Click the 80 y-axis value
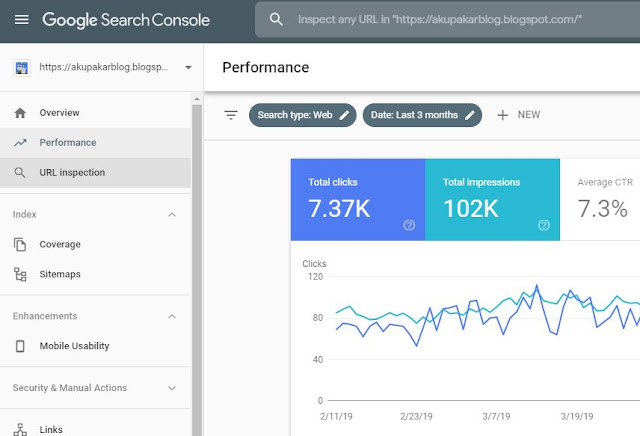This screenshot has width=640, height=436. (318, 318)
